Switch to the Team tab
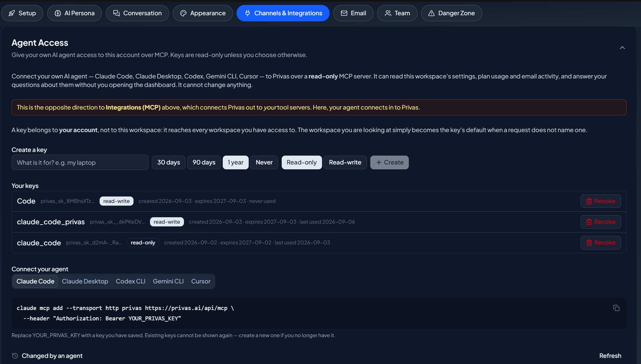Screen dimensions: 641x364 [397, 13]
